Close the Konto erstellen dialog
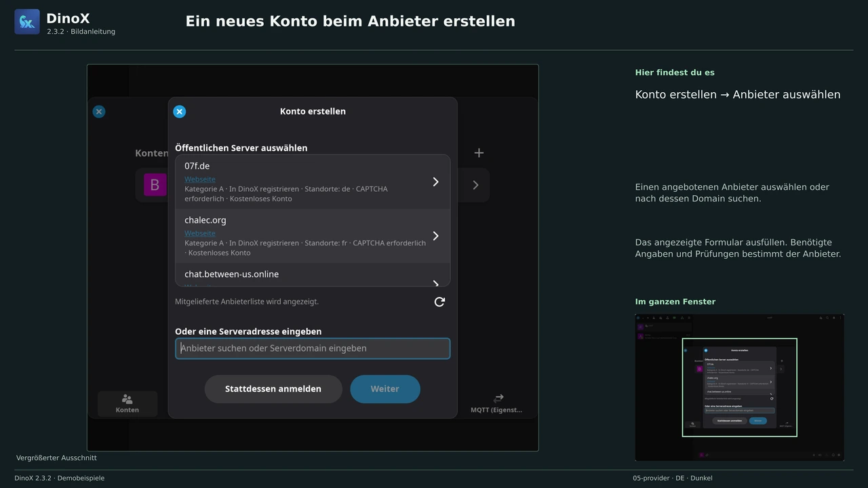The width and height of the screenshot is (868, 488). coord(179,112)
